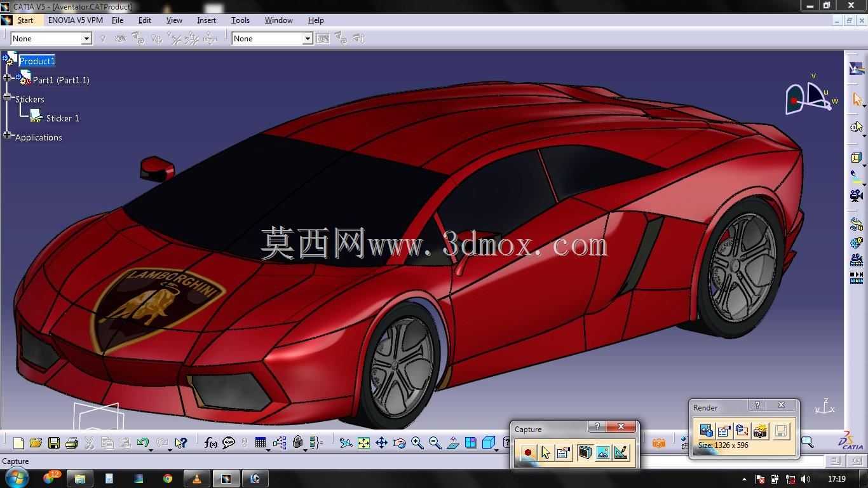
Task: Open the Formula f(x) editor
Action: pos(211,443)
